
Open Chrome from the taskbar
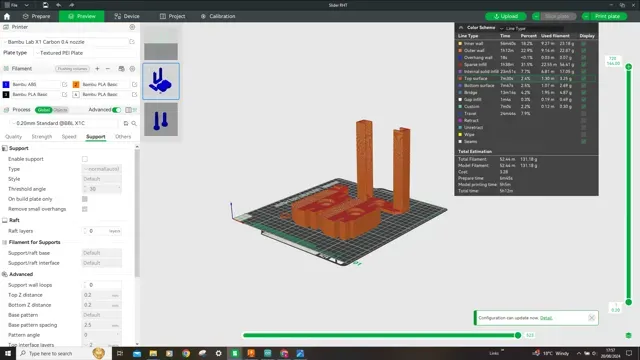point(186,353)
